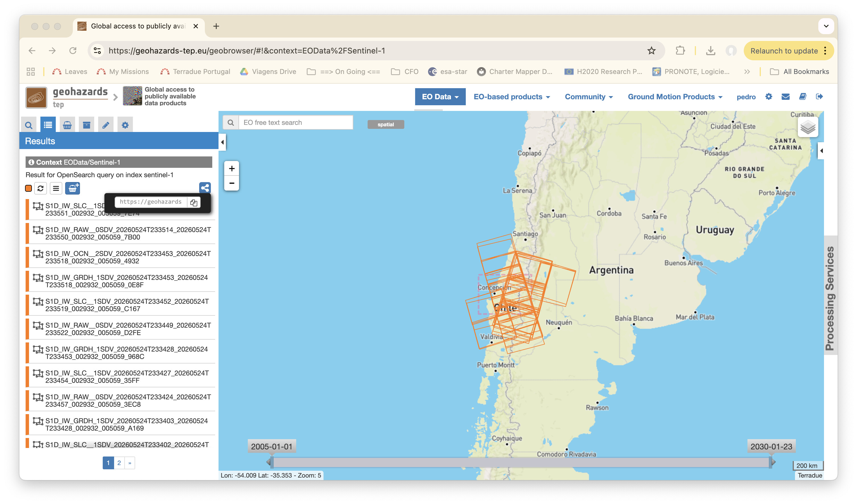Focus the EO free text search field

click(x=296, y=122)
